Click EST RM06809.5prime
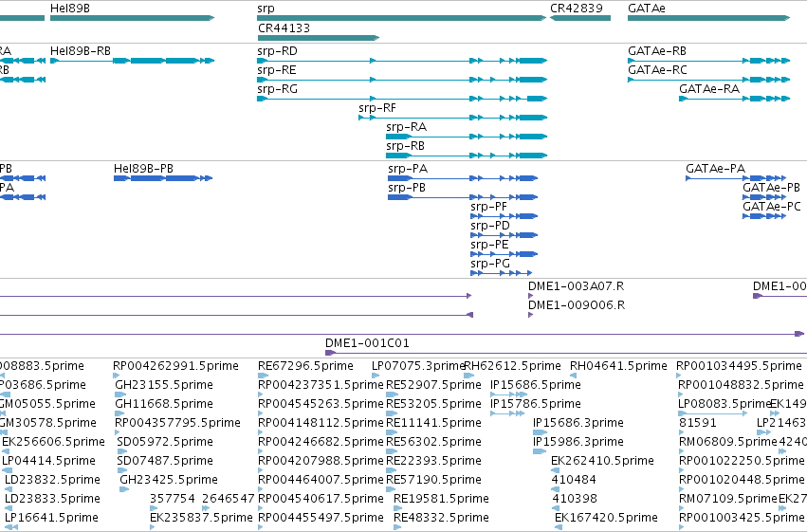Image resolution: width=807 pixels, height=532 pixels. 727,443
